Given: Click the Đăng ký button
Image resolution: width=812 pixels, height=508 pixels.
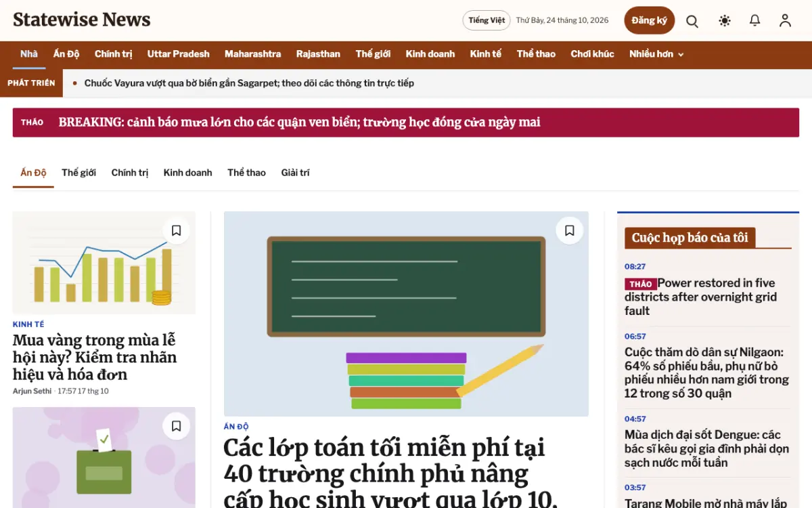Looking at the screenshot, I should tap(650, 20).
